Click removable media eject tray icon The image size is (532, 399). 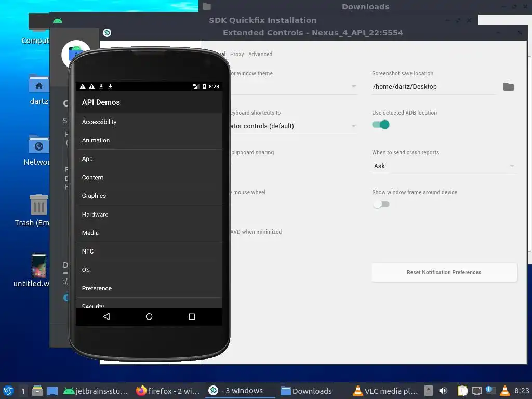click(x=429, y=391)
